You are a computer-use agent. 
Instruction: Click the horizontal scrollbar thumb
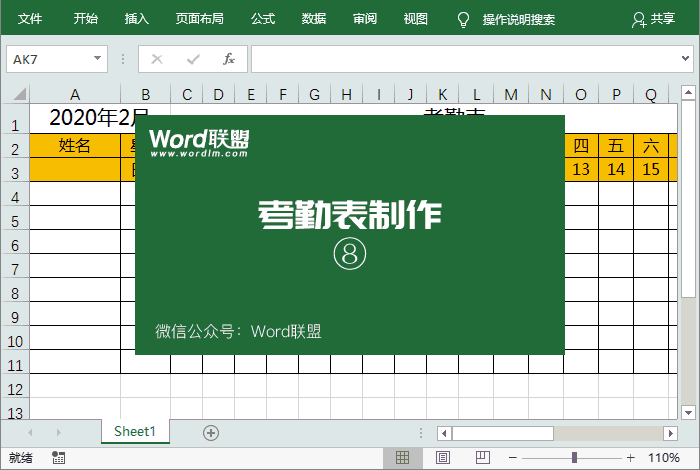coord(503,433)
